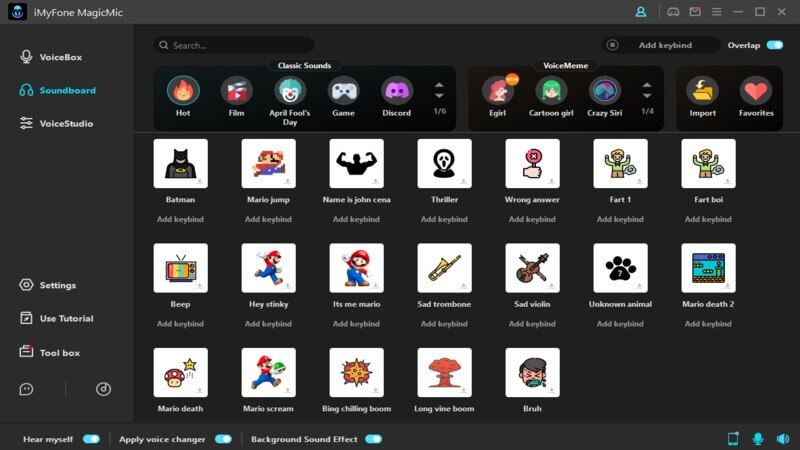The height and width of the screenshot is (450, 800).
Task: Open the mail messages icon
Action: pyautogui.click(x=695, y=12)
